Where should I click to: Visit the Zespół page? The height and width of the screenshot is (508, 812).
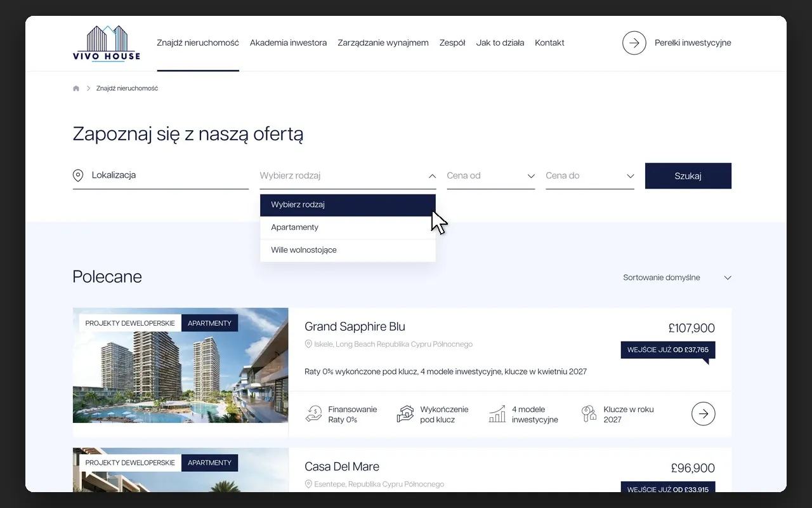pos(452,43)
